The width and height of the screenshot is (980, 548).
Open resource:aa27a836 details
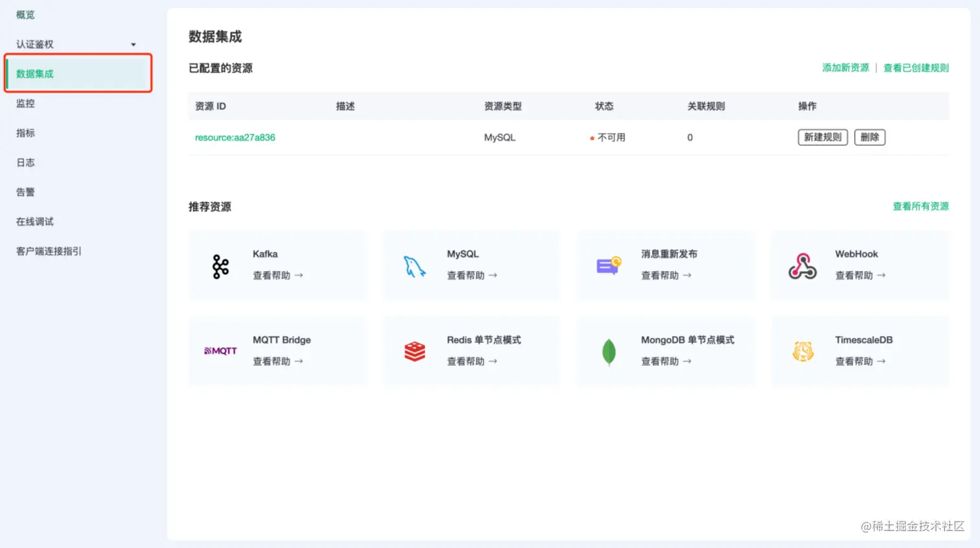pyautogui.click(x=235, y=137)
